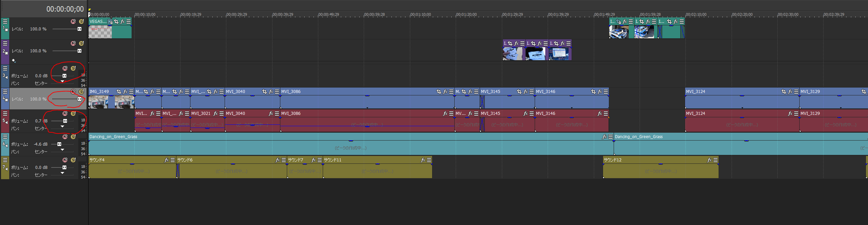
Task: Open the track 1 hamburger menu
Action: tap(5, 22)
